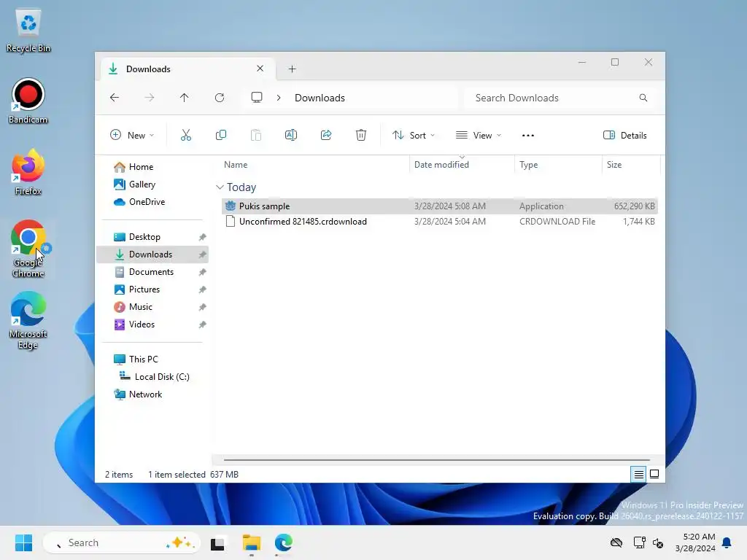Refresh the Downloads folder view

click(220, 98)
